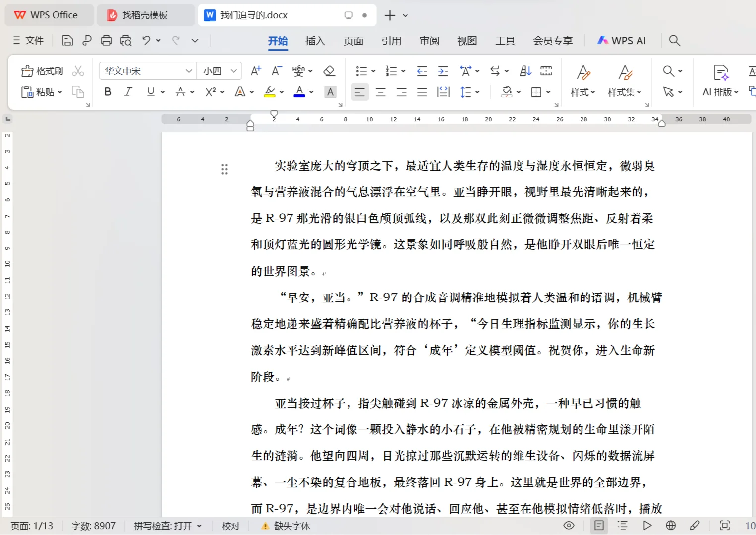Image resolution: width=756 pixels, height=535 pixels.
Task: Click the Clear Formatting eraser icon
Action: 329,70
